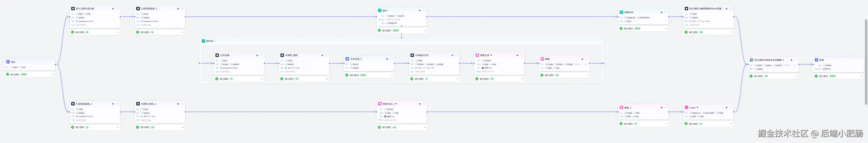Click the 循环体 loop body header
Screen dimensions: 868x143
210,41
